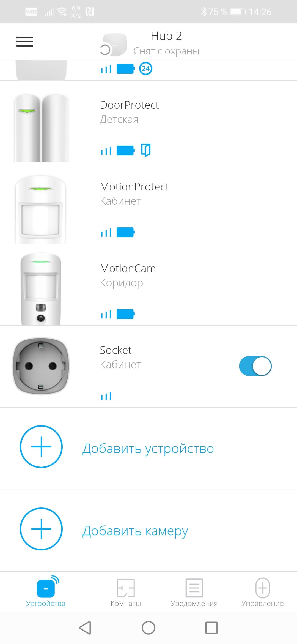Open the Управление tab
The height and width of the screenshot is (644, 297).
pos(262,592)
